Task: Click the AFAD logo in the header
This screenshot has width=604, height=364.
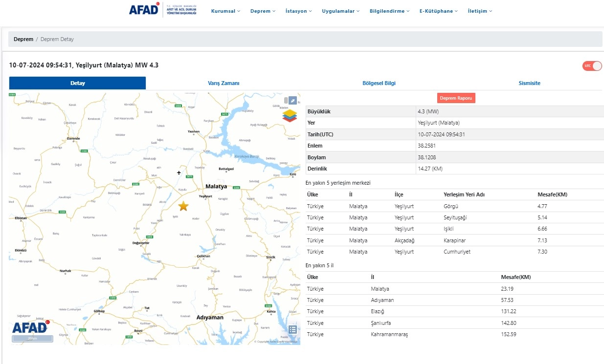Action: (144, 10)
